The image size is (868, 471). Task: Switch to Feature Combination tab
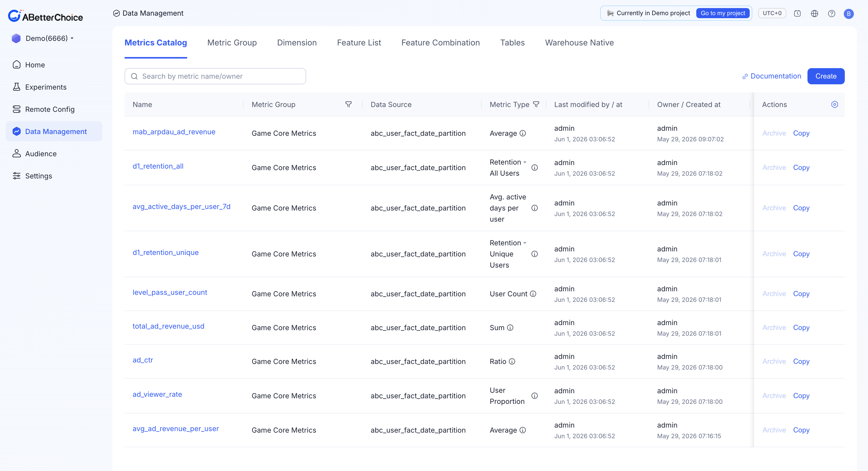click(x=440, y=43)
